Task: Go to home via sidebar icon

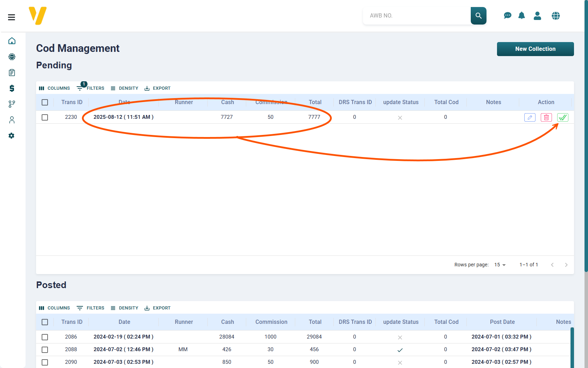Action: pyautogui.click(x=12, y=41)
